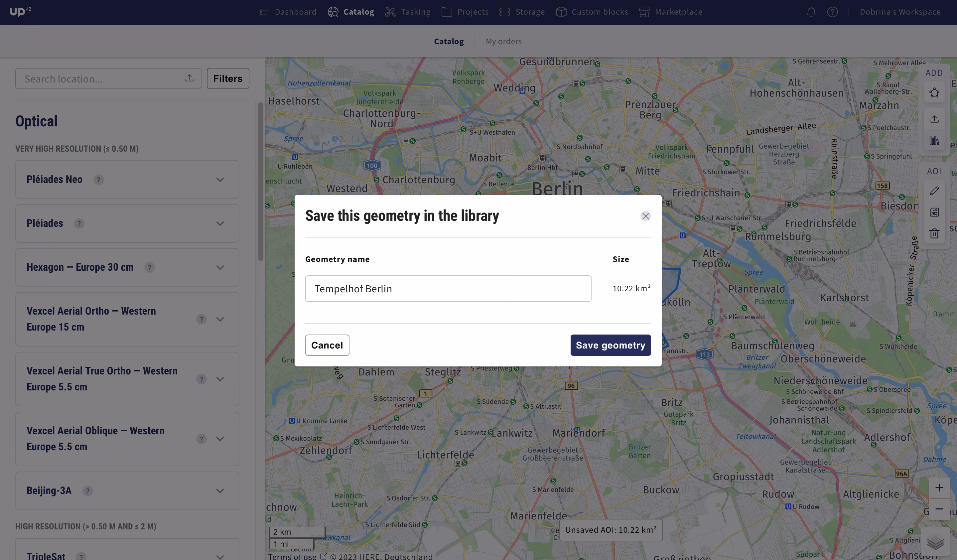
Task: Show info for Pléiades
Action: (79, 223)
